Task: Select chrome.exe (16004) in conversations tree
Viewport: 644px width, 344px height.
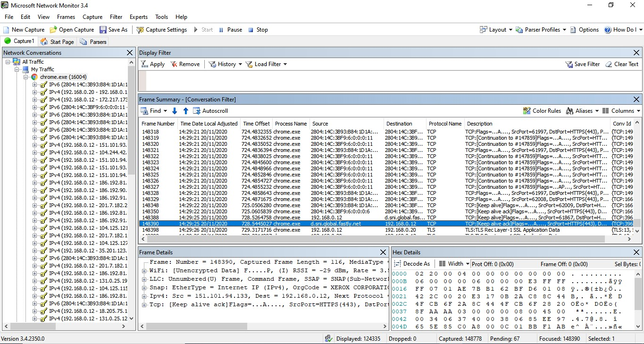Action: coord(63,77)
